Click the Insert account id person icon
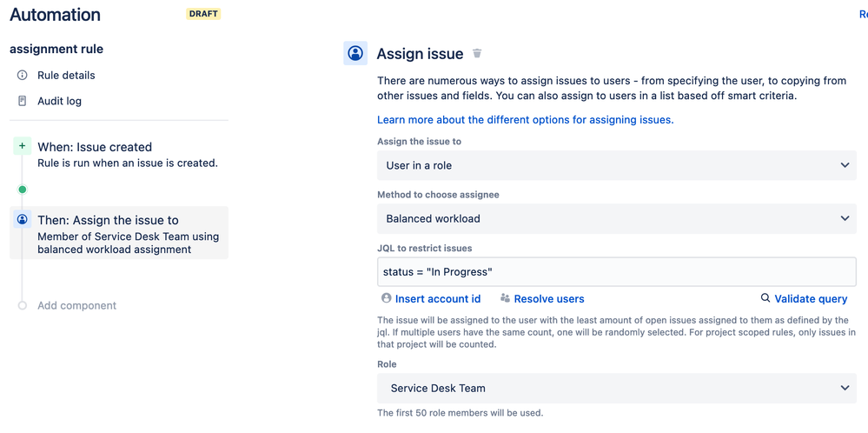 coord(387,298)
